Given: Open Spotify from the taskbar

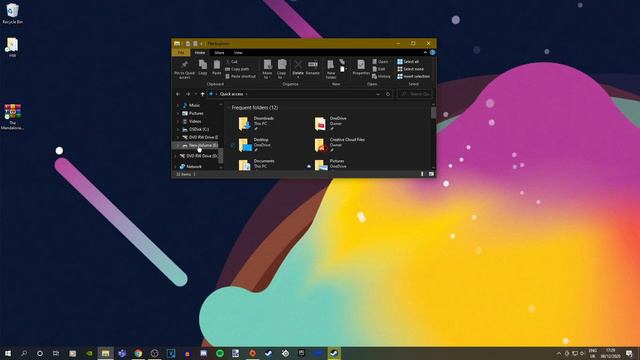Looking at the screenshot, I should 220,353.
